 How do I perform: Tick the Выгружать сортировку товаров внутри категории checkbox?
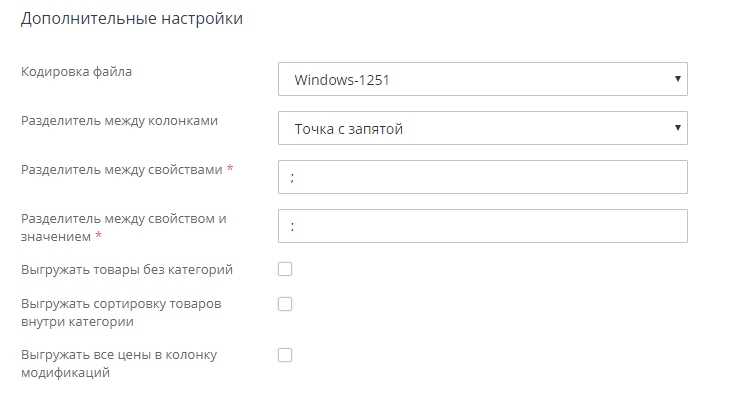tap(285, 304)
